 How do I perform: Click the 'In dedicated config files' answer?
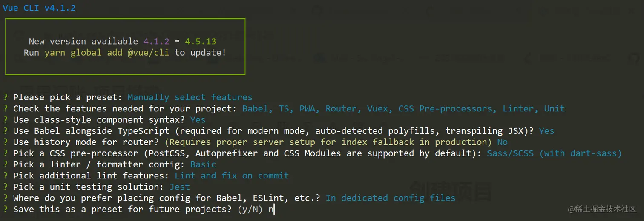[x=390, y=198]
